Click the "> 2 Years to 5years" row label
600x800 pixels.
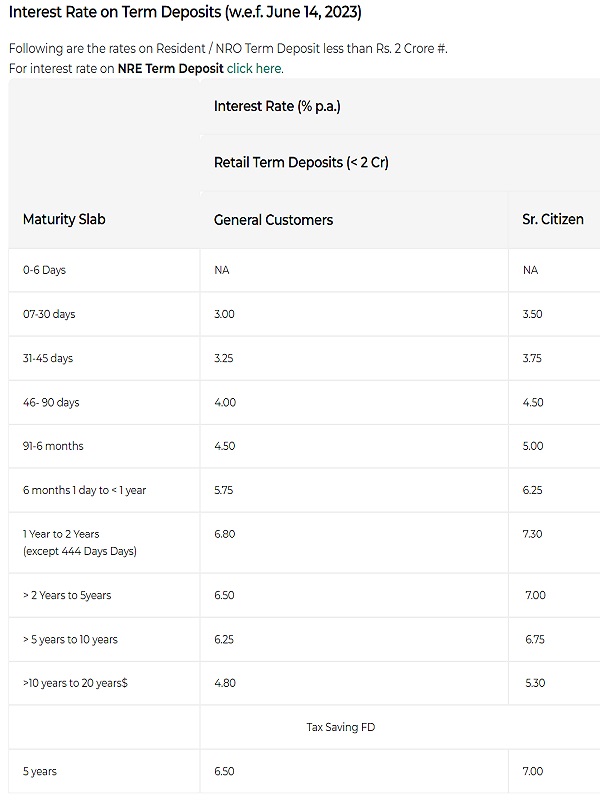pyautogui.click(x=67, y=595)
